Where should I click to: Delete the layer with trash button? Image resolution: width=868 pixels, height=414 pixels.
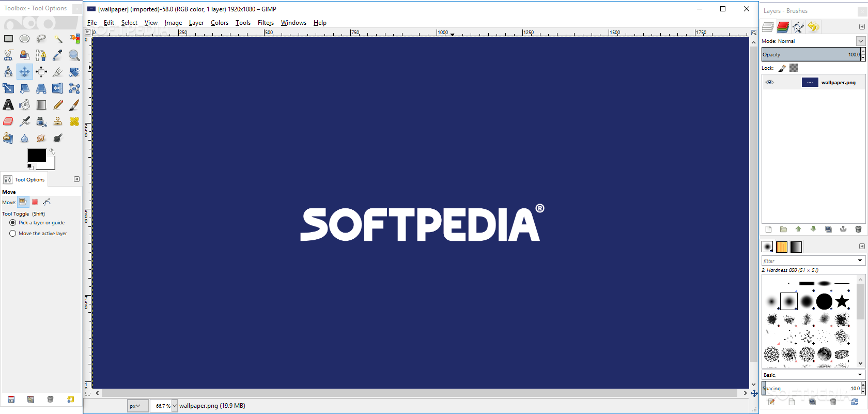pyautogui.click(x=859, y=229)
